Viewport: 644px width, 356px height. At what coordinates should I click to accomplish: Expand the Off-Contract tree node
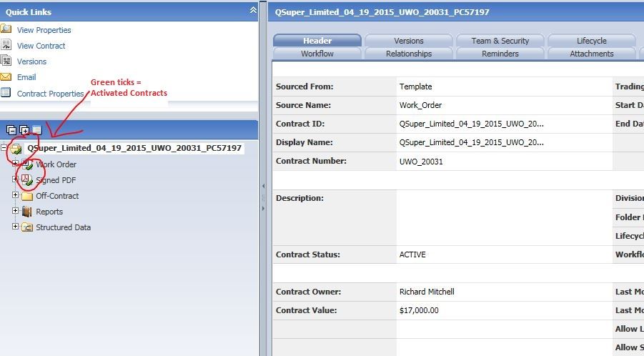pos(15,194)
